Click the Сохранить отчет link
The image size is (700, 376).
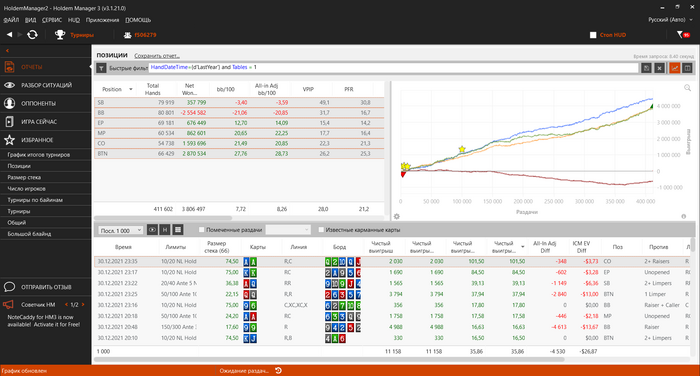[157, 56]
